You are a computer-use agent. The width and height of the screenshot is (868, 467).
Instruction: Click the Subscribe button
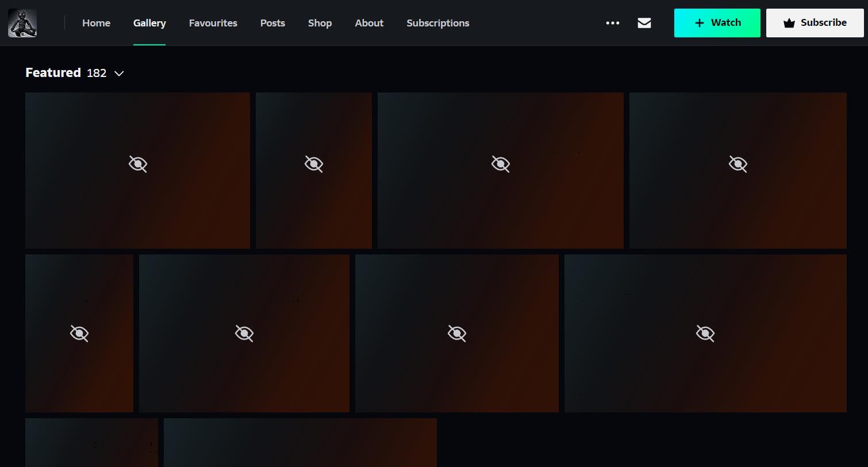815,23
